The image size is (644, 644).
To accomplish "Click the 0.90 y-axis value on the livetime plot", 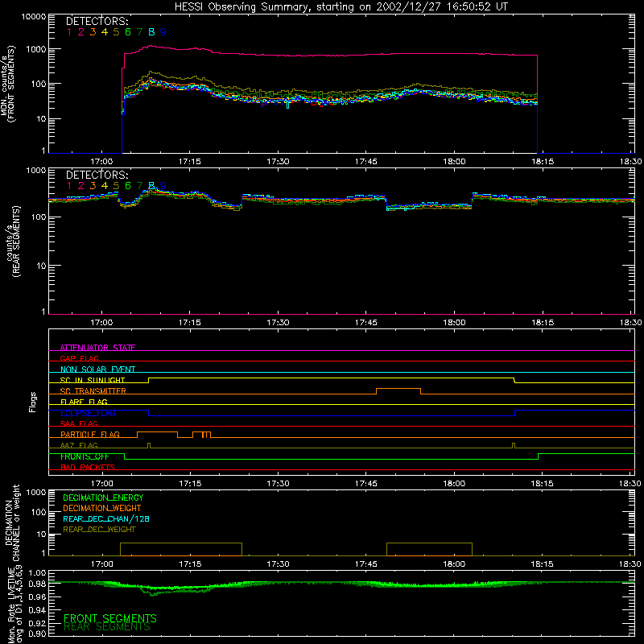I will 37,634.
